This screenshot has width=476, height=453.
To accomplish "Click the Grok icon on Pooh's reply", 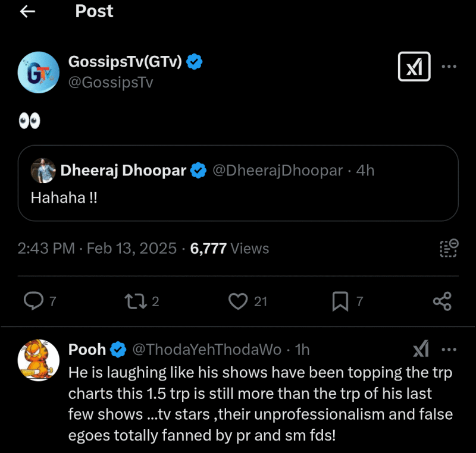I will click(x=421, y=350).
